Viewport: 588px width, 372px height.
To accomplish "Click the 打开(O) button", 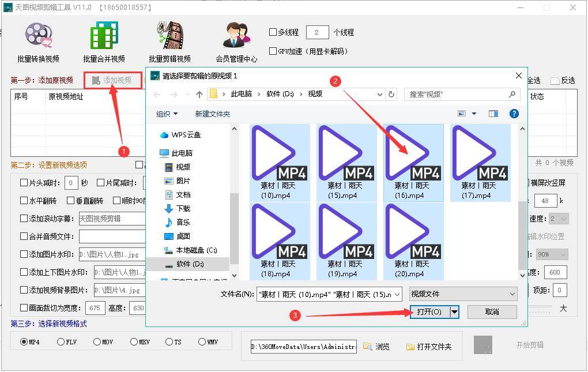I will tap(429, 311).
